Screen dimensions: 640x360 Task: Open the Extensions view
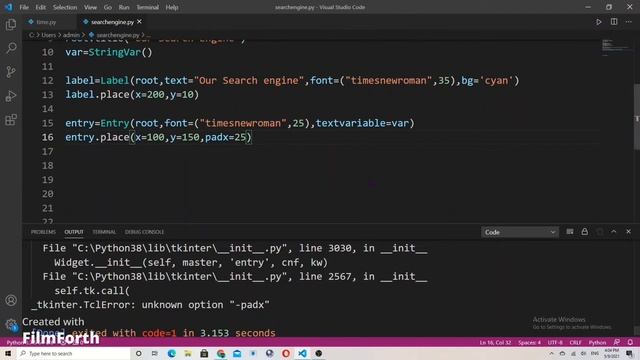[11, 120]
